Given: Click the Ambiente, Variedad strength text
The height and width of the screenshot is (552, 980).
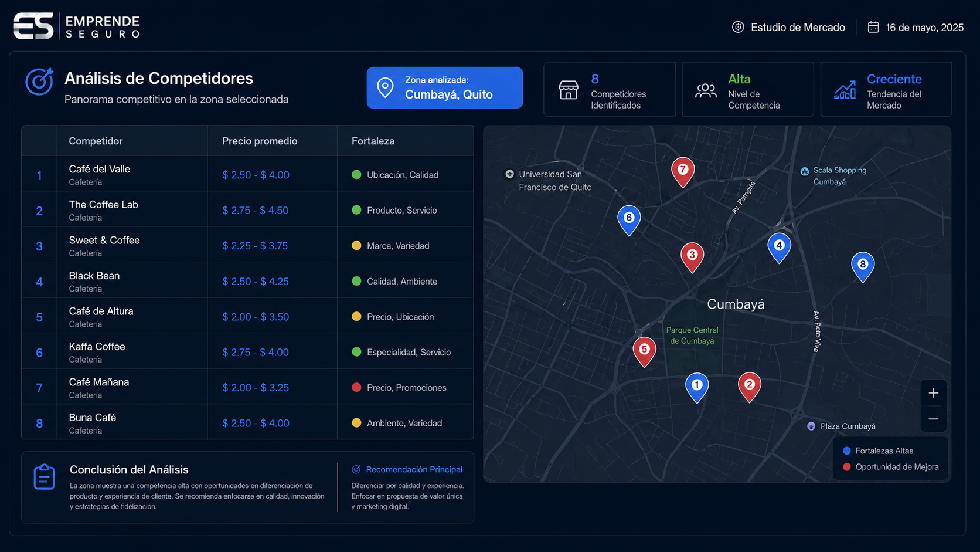Looking at the screenshot, I should [404, 423].
